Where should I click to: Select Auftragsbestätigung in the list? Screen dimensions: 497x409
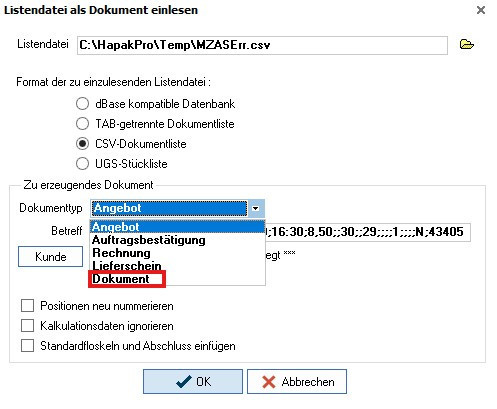177,240
